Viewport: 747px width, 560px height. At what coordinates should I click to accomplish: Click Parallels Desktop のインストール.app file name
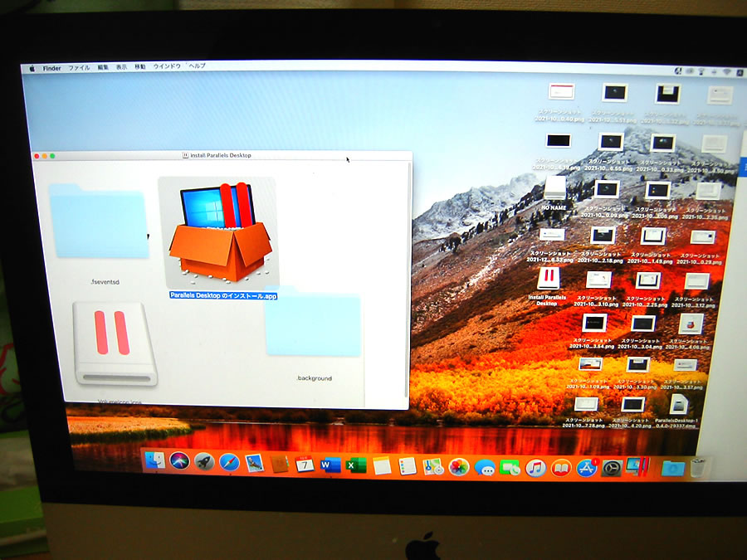[223, 295]
